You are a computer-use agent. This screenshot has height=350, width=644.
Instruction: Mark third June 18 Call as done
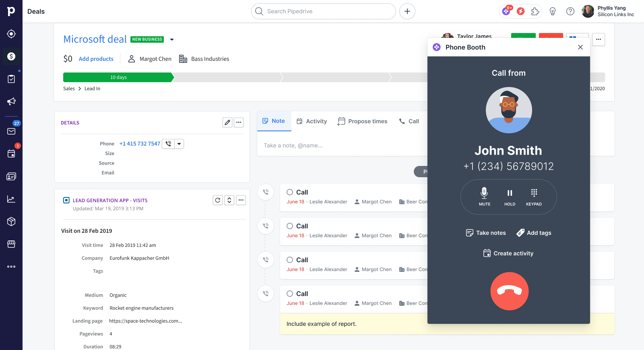point(290,260)
